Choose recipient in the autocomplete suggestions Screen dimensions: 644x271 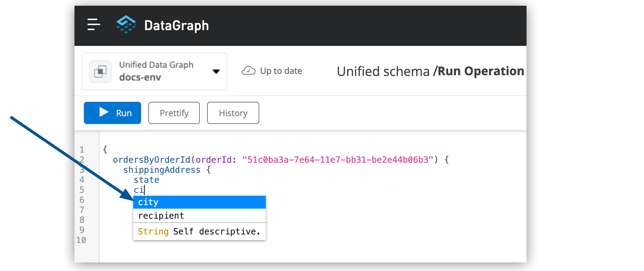coord(199,216)
